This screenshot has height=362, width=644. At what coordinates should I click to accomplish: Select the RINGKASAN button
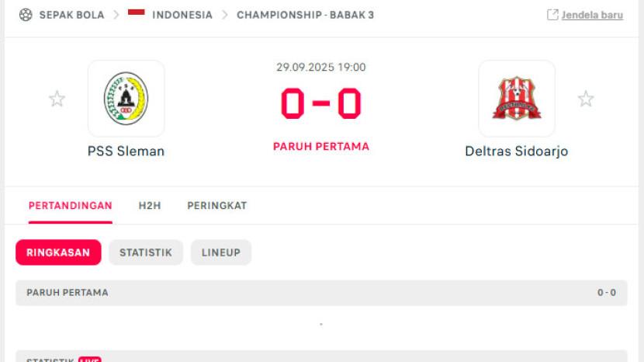[58, 252]
